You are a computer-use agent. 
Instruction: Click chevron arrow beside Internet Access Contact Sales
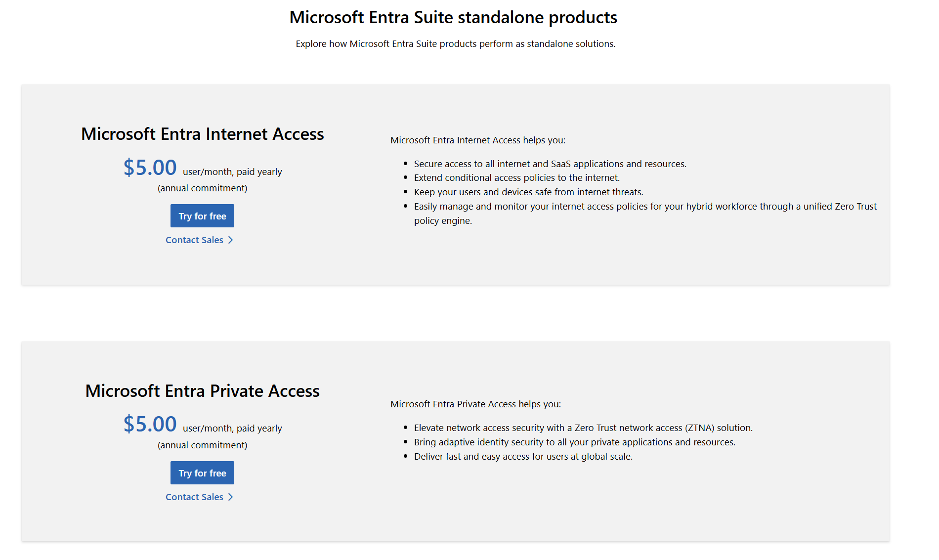[230, 240]
